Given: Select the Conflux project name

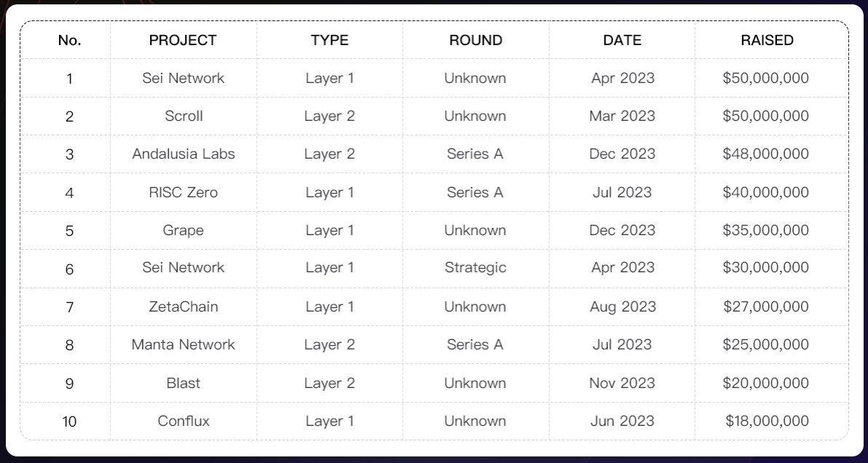Looking at the screenshot, I should (x=184, y=421).
